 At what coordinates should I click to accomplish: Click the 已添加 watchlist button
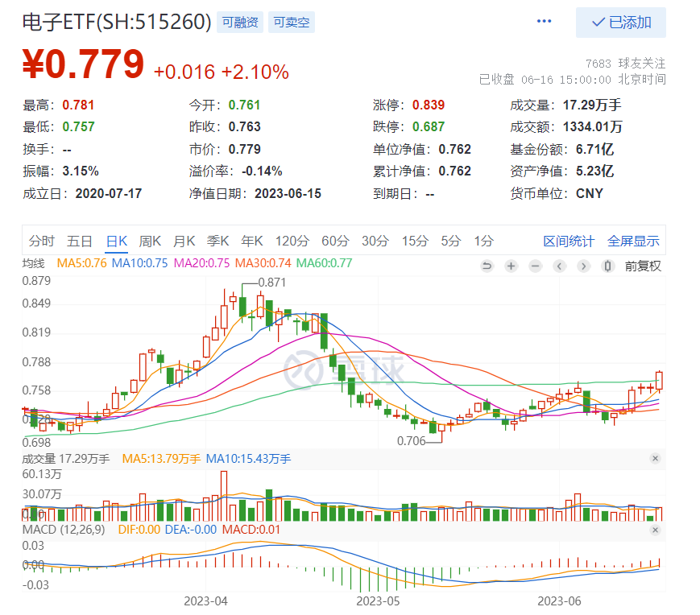[620, 23]
